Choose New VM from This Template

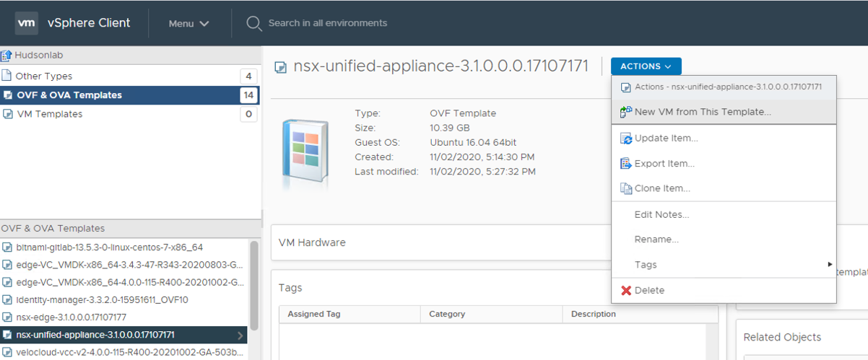724,112
